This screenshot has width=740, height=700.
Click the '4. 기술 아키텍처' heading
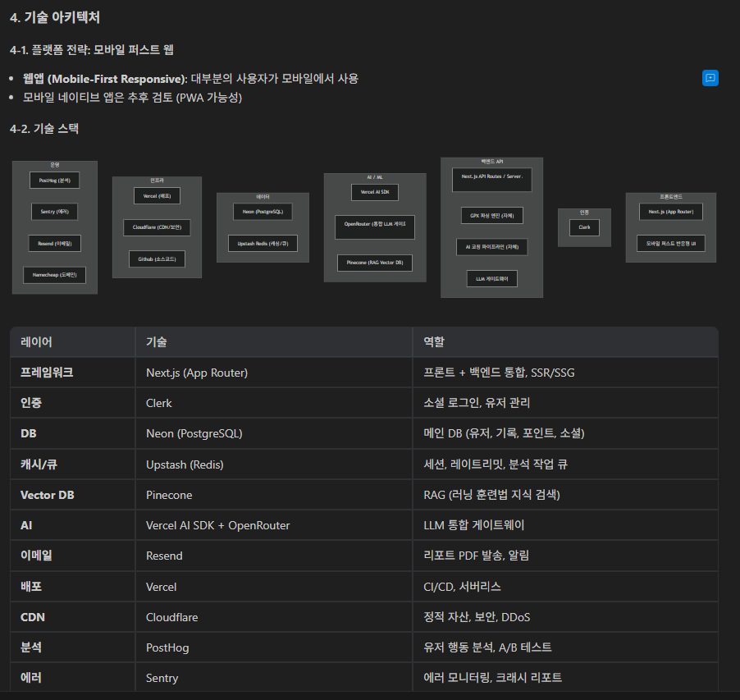click(x=55, y=17)
